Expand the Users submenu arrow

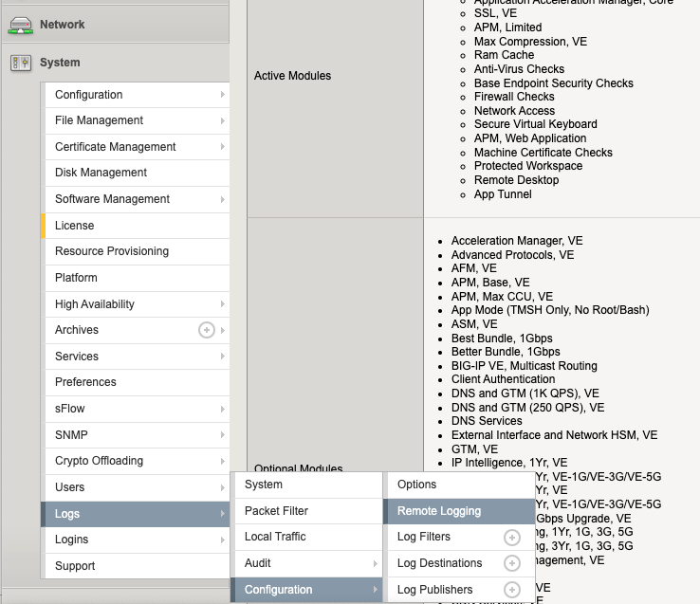tap(222, 487)
